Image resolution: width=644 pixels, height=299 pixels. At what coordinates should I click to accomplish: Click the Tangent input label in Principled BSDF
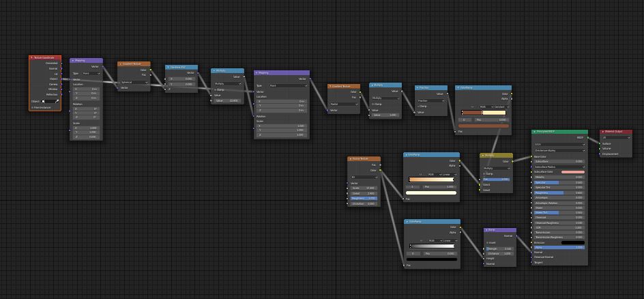pos(538,262)
